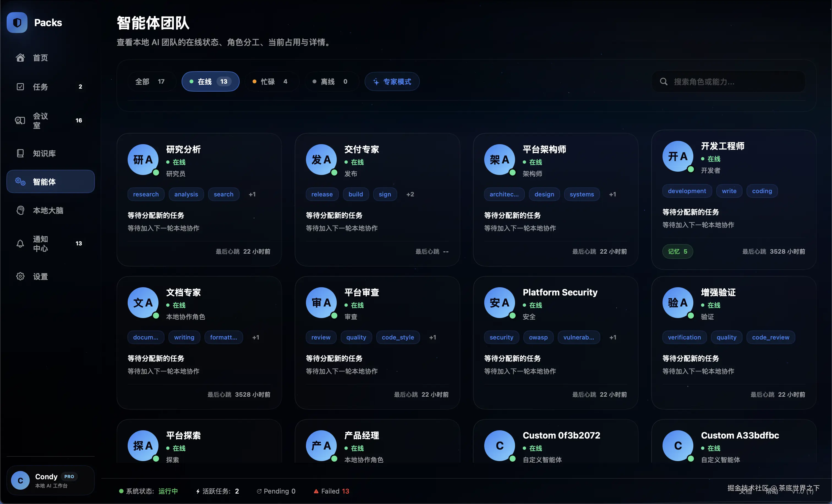Click the book icon beside 知识库
Image resolution: width=832 pixels, height=504 pixels.
20,153
